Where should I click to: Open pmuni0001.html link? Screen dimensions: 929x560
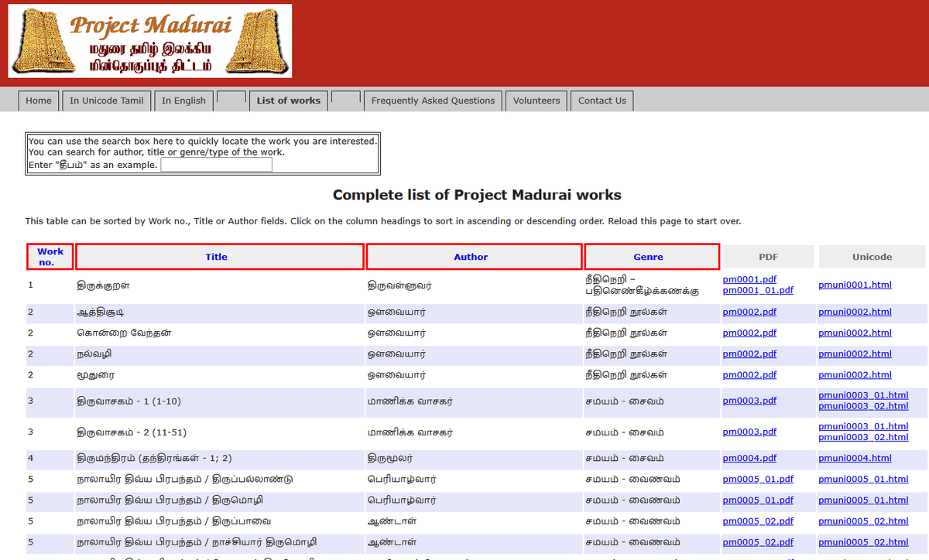855,285
